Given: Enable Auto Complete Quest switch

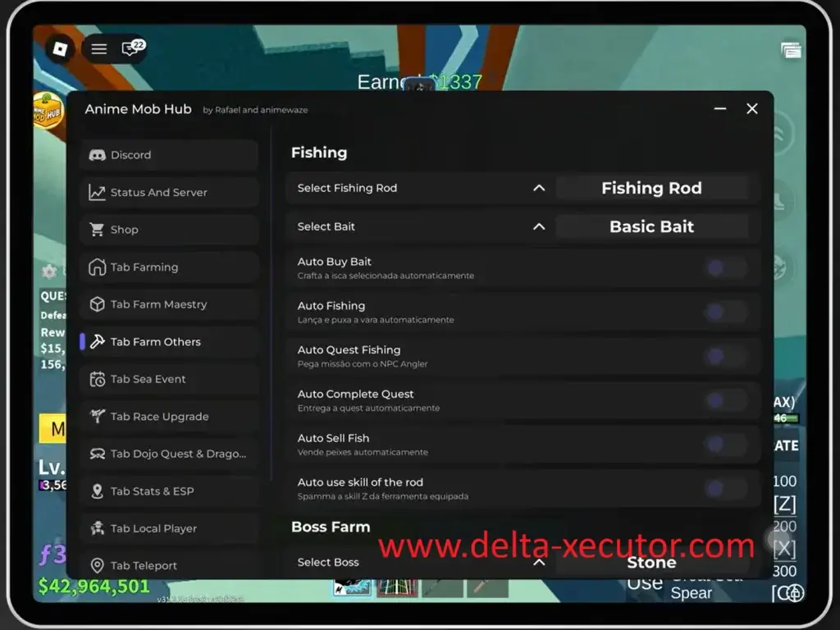Looking at the screenshot, I should coord(726,400).
